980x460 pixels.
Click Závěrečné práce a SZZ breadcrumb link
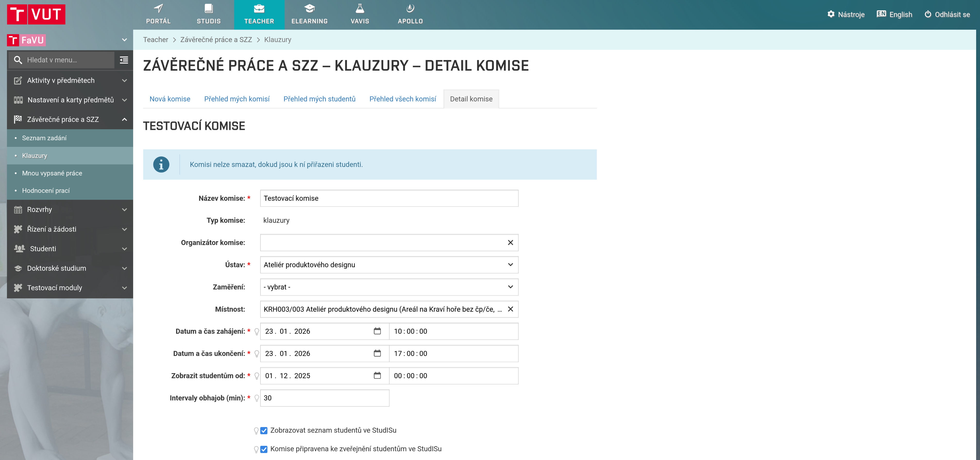[216, 40]
